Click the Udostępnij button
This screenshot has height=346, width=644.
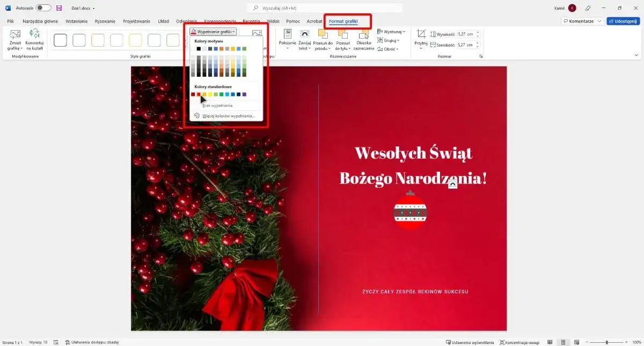[622, 20]
